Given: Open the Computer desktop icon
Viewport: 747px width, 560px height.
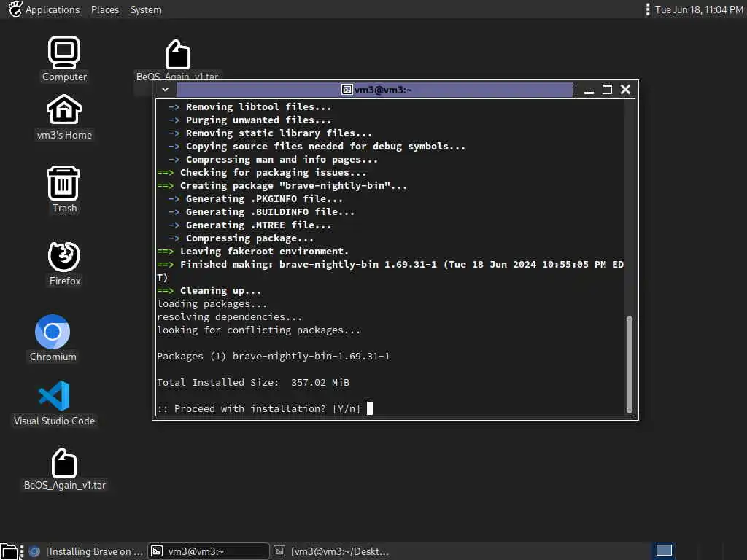Looking at the screenshot, I should [x=64, y=58].
